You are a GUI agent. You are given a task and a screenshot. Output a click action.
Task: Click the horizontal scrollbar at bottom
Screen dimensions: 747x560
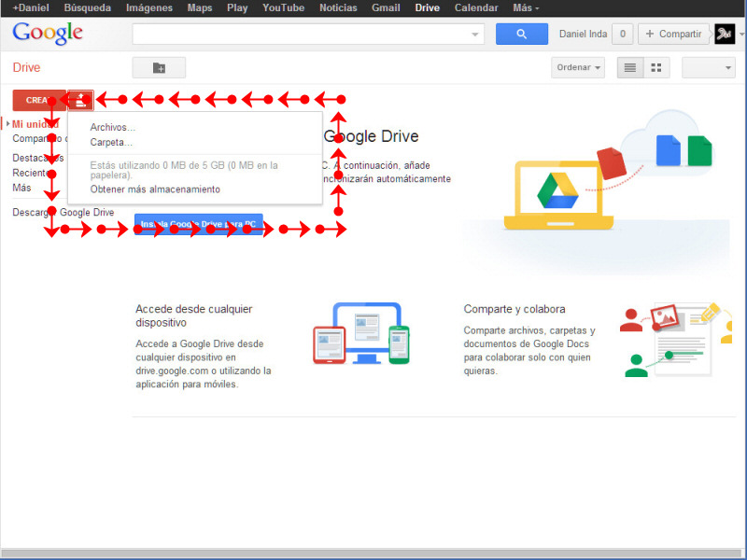pos(373,553)
